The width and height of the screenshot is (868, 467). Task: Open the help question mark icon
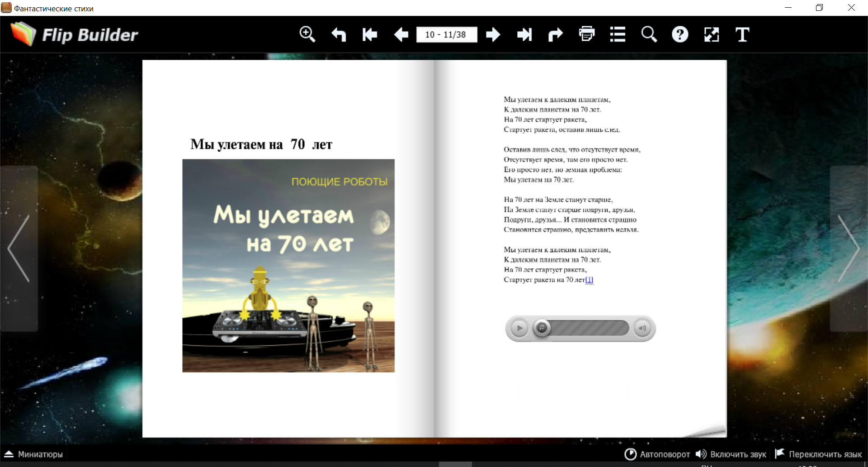(x=680, y=34)
